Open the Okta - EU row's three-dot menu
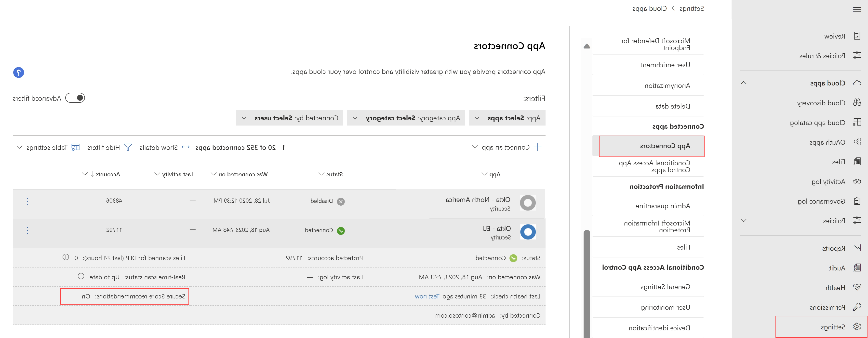 [27, 230]
